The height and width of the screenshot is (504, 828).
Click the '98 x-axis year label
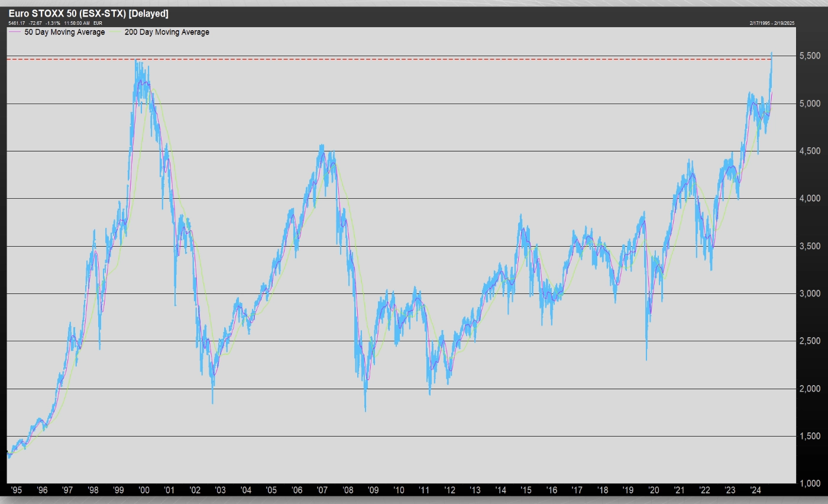(x=93, y=490)
